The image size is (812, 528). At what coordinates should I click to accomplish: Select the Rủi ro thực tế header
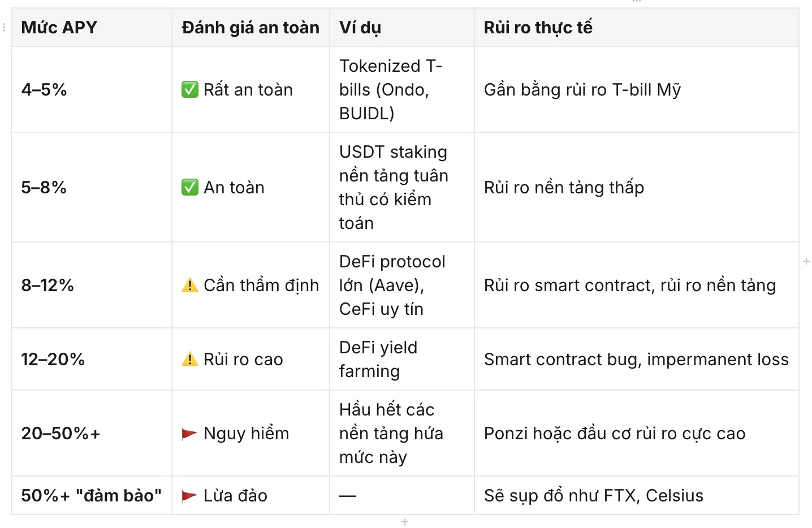pos(637,27)
